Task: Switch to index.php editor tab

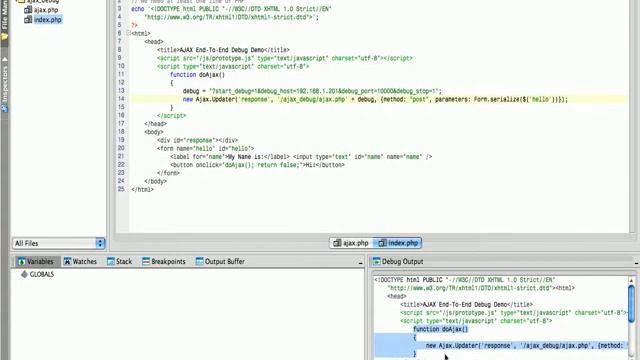Action: [x=398, y=243]
